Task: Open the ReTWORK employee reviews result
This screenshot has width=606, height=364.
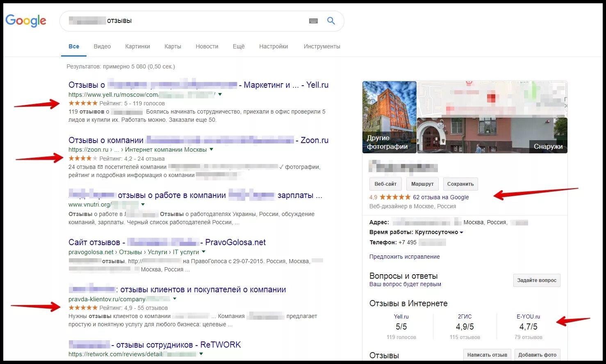Action: [155, 345]
